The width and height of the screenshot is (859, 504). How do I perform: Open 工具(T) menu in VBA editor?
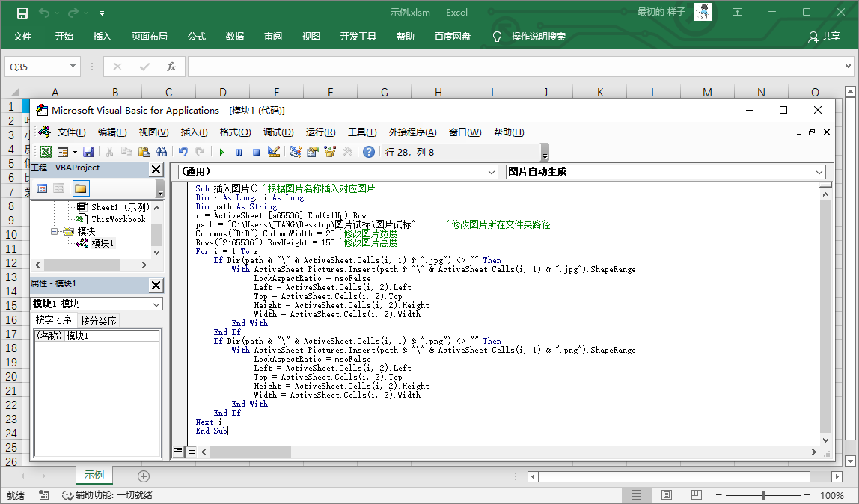[362, 132]
